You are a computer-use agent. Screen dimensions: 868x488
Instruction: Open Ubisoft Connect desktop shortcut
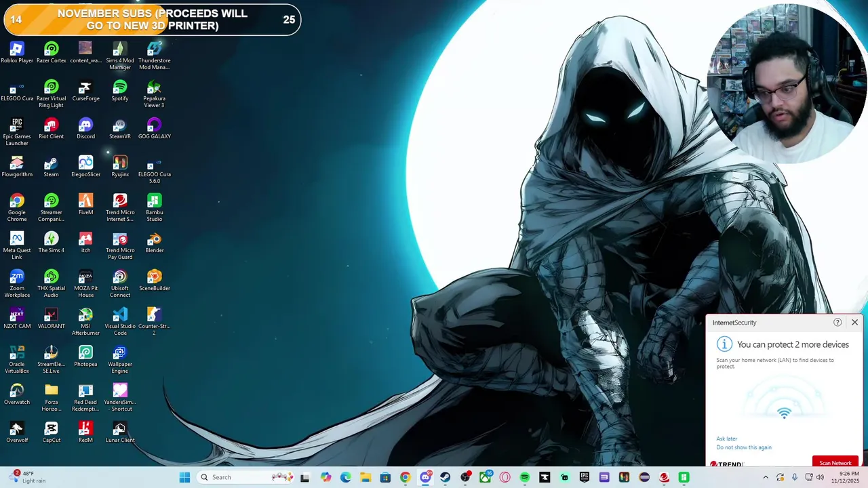(x=120, y=283)
